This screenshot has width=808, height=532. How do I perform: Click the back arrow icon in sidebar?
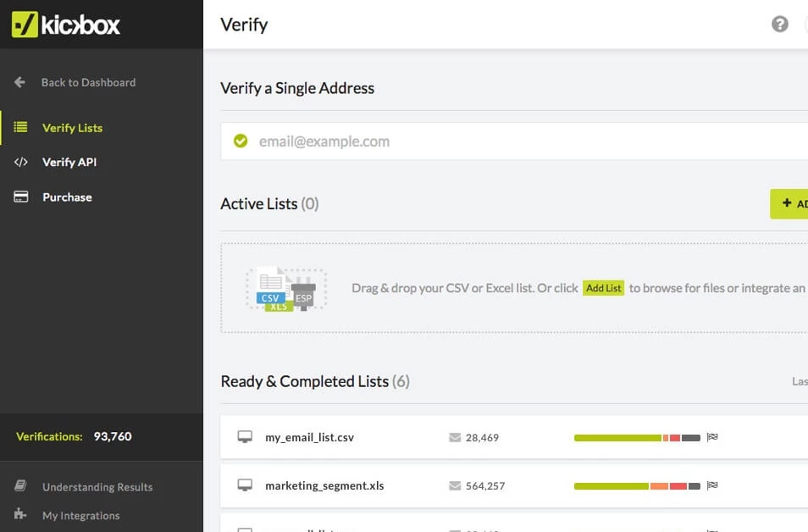(19, 82)
